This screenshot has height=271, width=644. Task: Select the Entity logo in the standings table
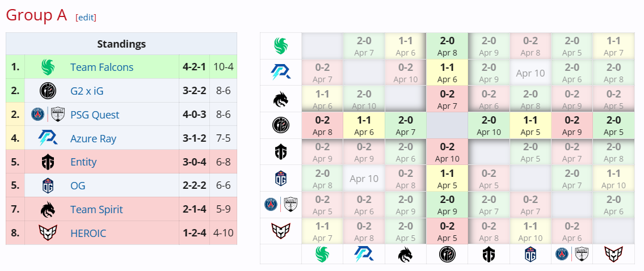pyautogui.click(x=48, y=162)
